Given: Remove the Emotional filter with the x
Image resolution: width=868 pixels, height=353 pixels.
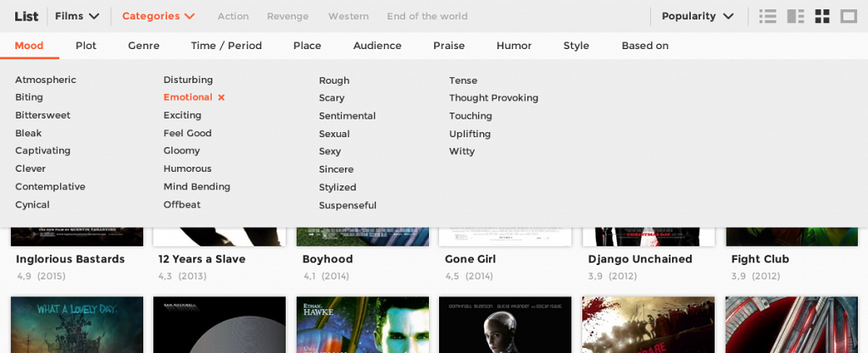Looking at the screenshot, I should coord(221,98).
